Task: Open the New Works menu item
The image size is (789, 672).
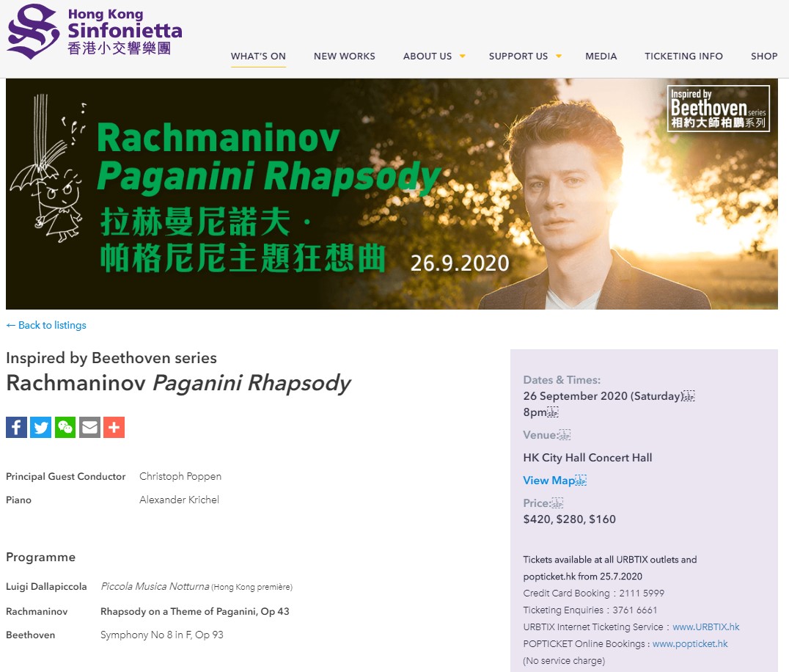Action: (x=344, y=56)
